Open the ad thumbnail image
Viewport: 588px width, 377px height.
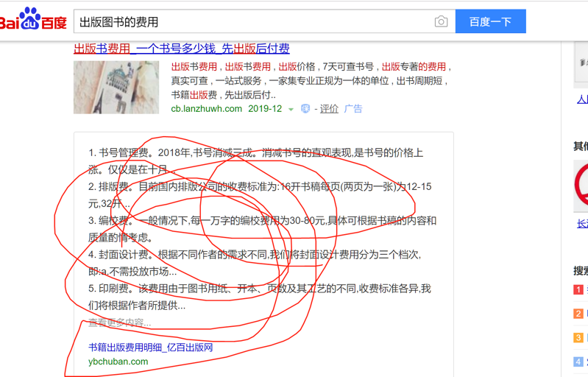[x=116, y=88]
